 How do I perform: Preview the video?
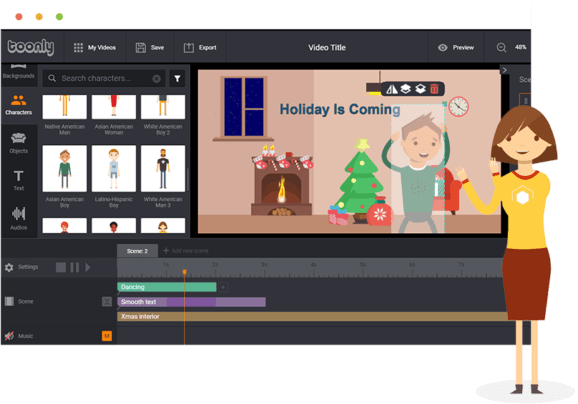coord(456,48)
